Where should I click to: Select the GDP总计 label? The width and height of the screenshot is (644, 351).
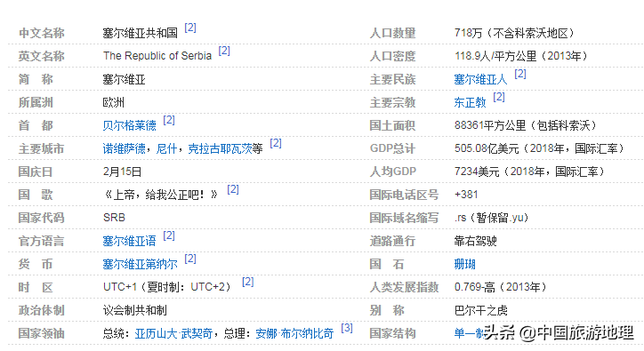[392, 148]
